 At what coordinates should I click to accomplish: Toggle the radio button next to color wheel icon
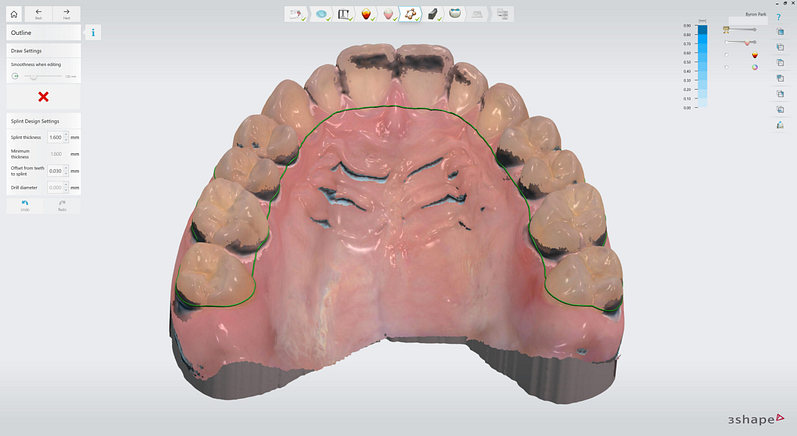727,67
